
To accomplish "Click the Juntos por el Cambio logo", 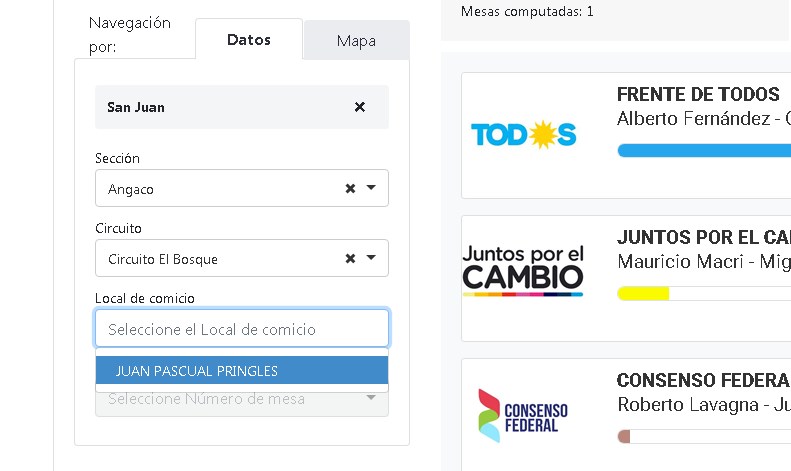I will coord(523,270).
